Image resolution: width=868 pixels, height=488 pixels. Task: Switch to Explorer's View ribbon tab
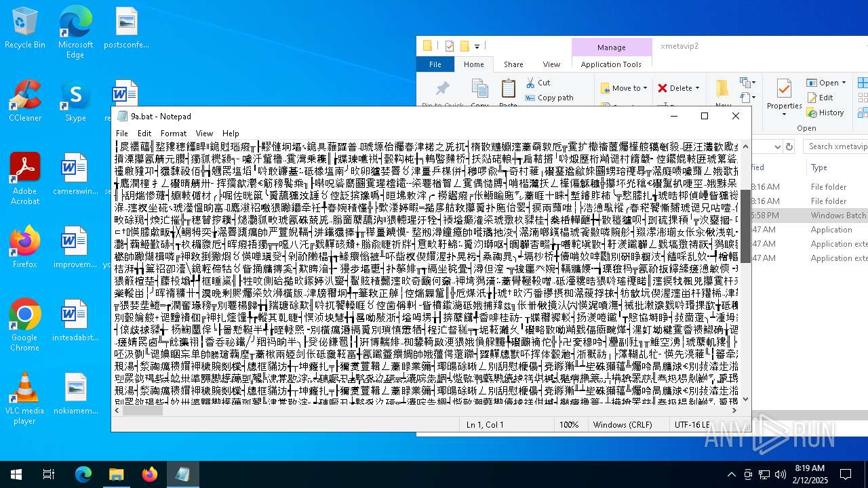[x=551, y=64]
